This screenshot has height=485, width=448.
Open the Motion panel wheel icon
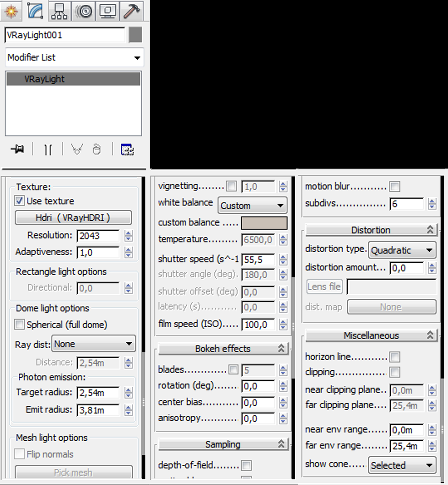84,11
